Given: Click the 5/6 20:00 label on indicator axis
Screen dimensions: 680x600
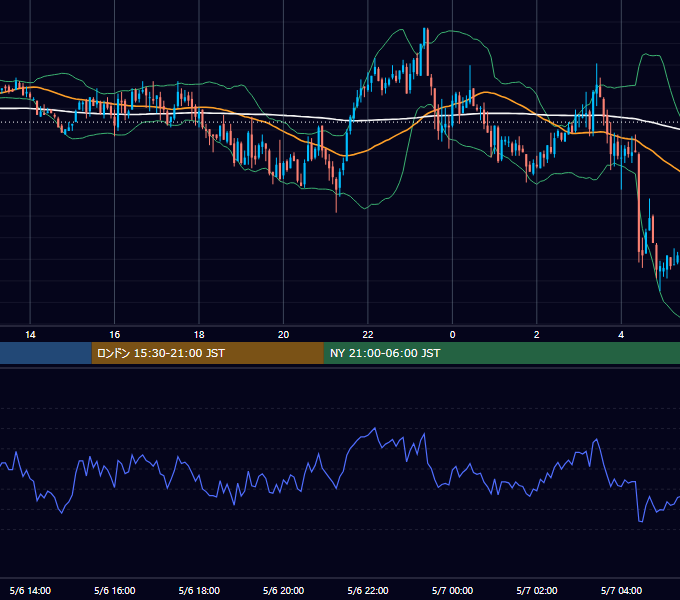Looking at the screenshot, I should (283, 590).
